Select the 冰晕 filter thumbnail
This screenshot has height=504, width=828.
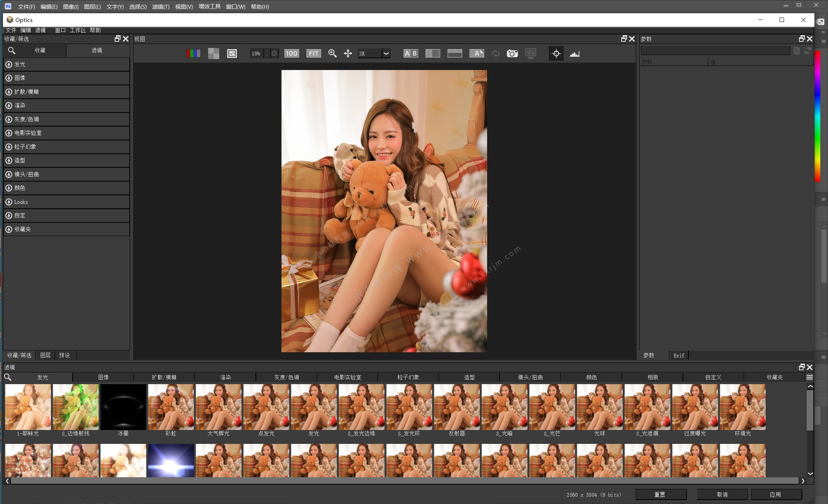[123, 408]
